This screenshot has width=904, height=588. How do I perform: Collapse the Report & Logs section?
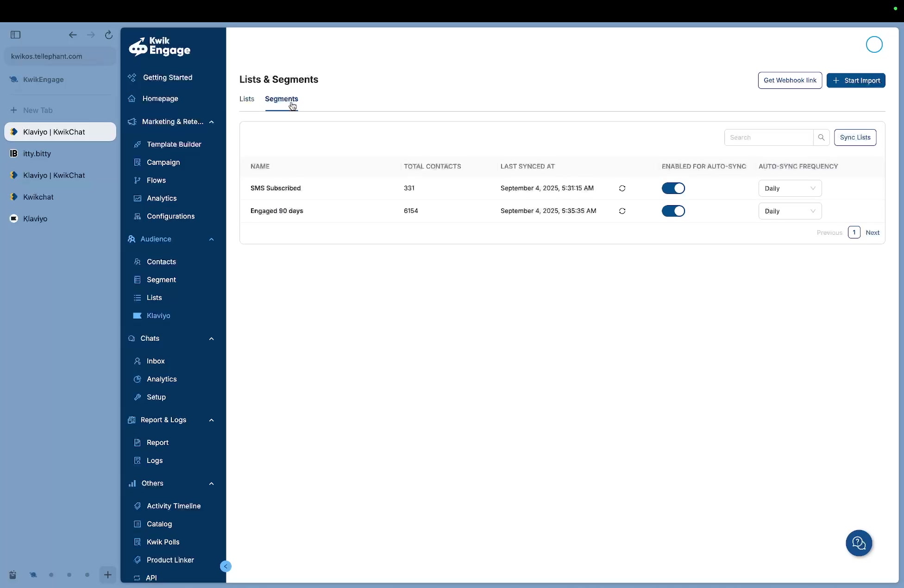(x=212, y=420)
